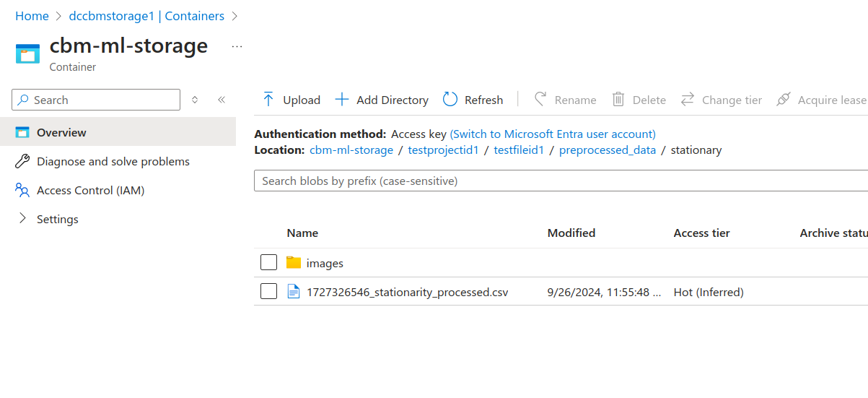This screenshot has height=398, width=868.
Task: Click the Add Directory plus icon
Action: (x=342, y=100)
